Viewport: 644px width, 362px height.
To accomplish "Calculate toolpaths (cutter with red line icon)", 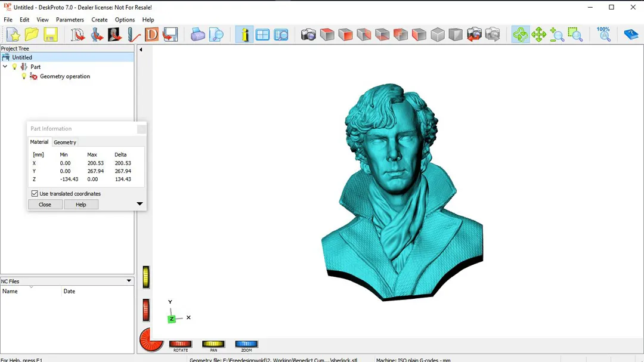I will click(x=133, y=35).
